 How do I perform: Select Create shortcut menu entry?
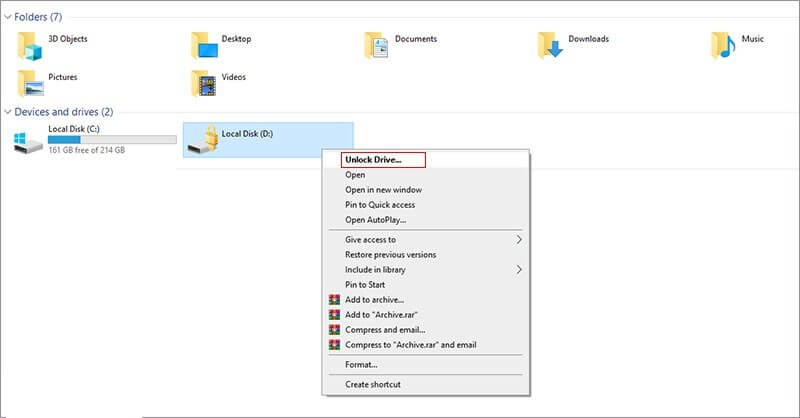coord(373,385)
